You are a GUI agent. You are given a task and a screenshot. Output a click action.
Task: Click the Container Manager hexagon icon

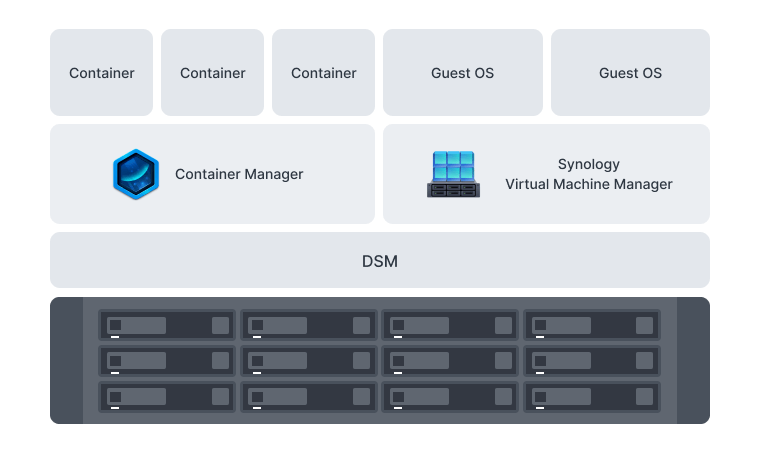tap(136, 174)
